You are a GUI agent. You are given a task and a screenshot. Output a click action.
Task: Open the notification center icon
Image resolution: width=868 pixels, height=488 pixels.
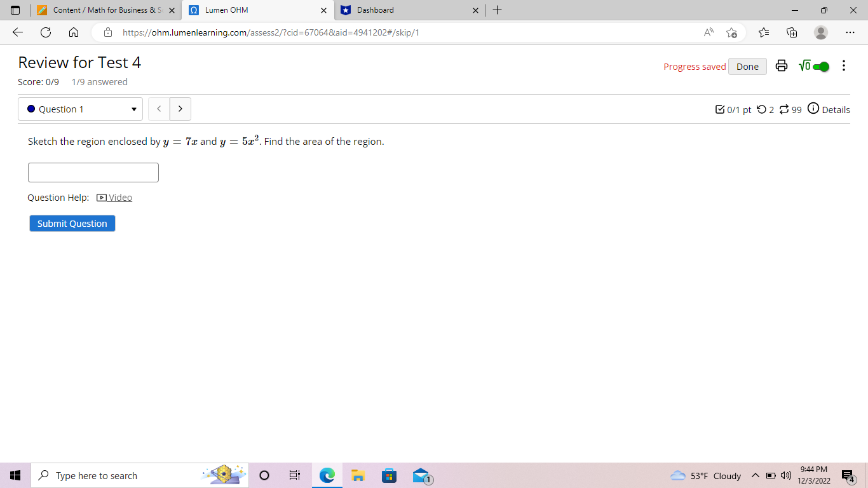848,476
